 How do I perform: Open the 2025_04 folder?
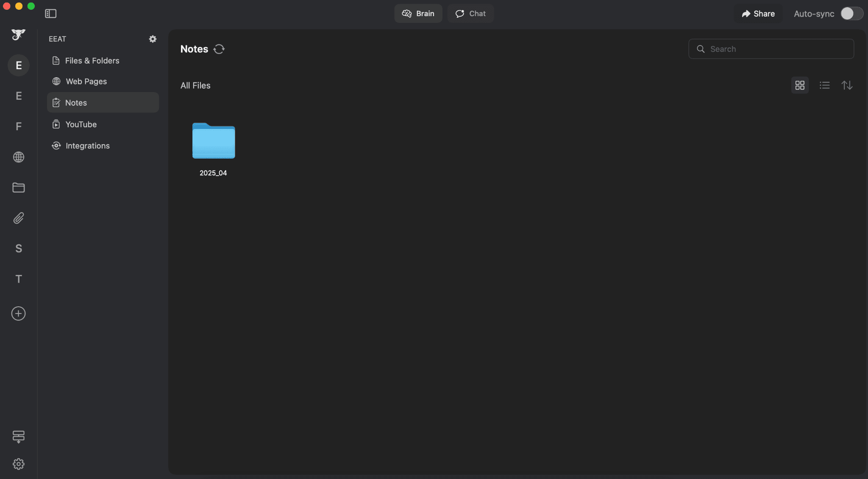pyautogui.click(x=213, y=141)
